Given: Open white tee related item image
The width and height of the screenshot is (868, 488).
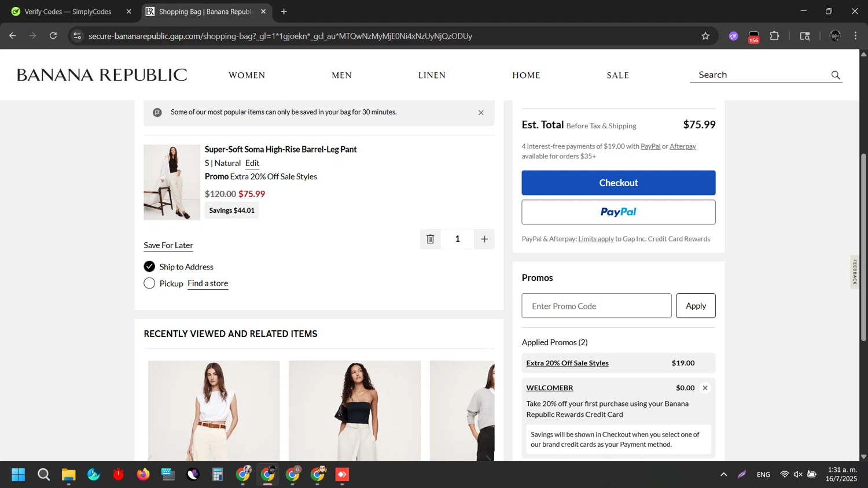Looking at the screenshot, I should pos(214,411).
